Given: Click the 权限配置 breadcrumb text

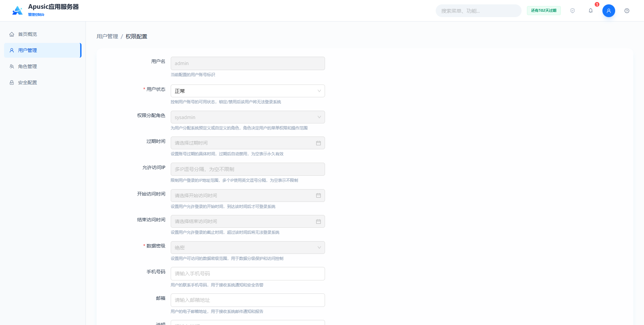Looking at the screenshot, I should click(x=137, y=36).
